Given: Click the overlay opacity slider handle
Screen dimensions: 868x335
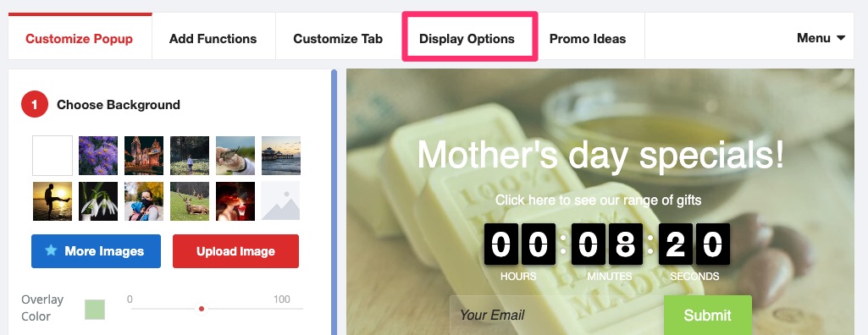Looking at the screenshot, I should (202, 309).
